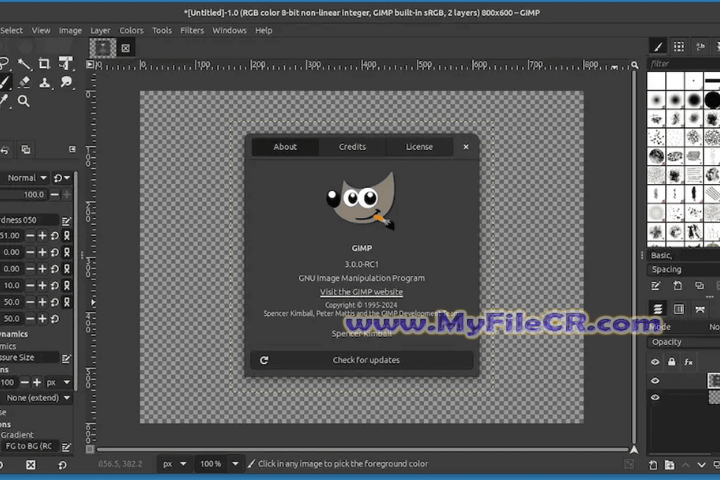The height and width of the screenshot is (480, 720).
Task: Create a new layer group
Action: (x=669, y=465)
